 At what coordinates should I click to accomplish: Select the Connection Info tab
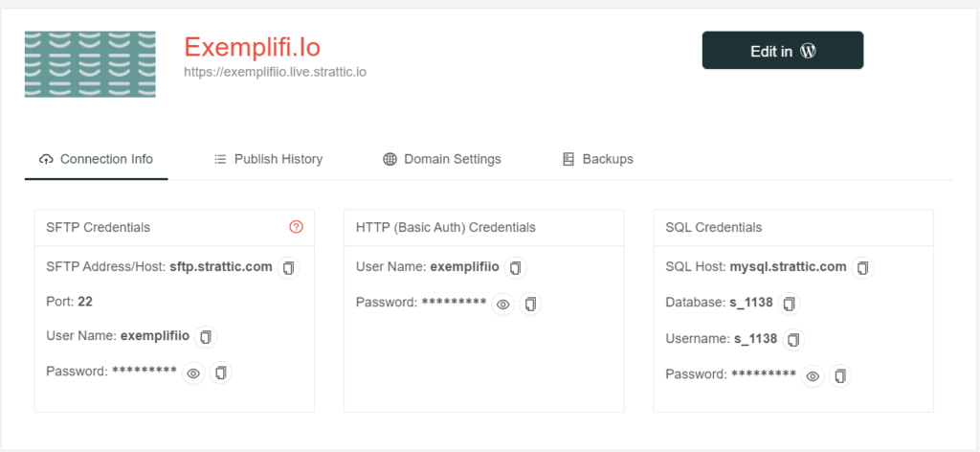97,159
